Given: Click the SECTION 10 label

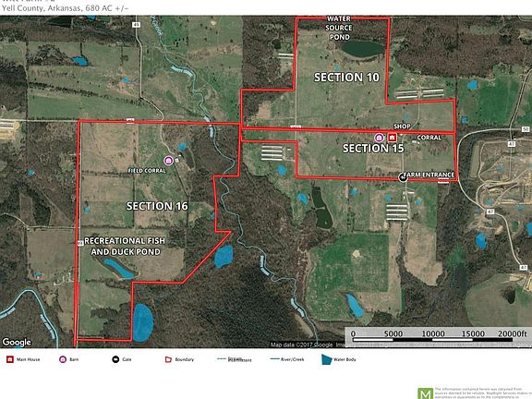Looking at the screenshot, I should pos(346,78).
